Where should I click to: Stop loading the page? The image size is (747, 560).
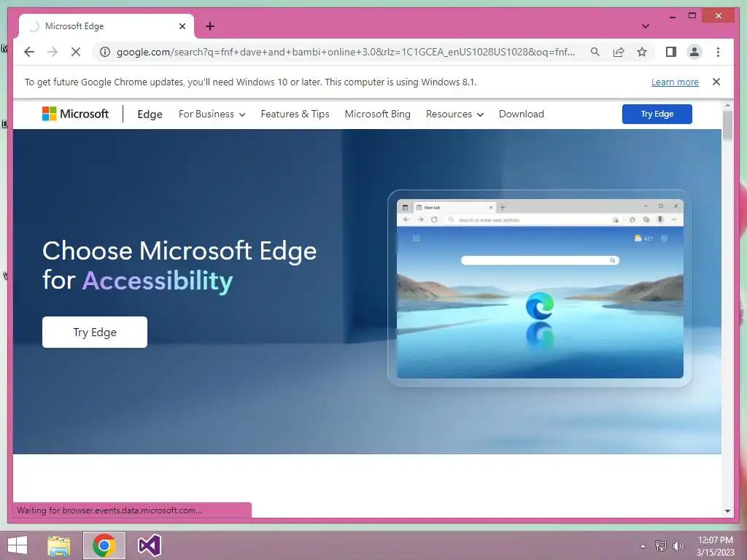click(76, 52)
